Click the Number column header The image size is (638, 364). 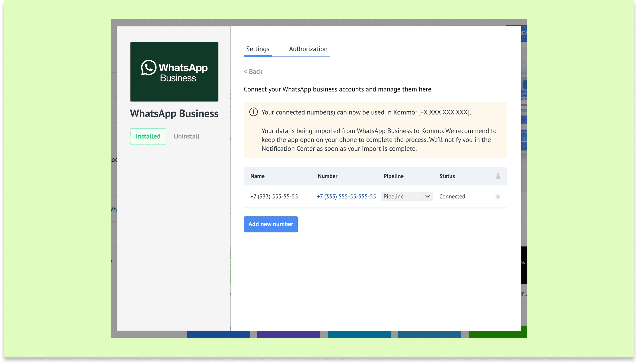tap(327, 176)
